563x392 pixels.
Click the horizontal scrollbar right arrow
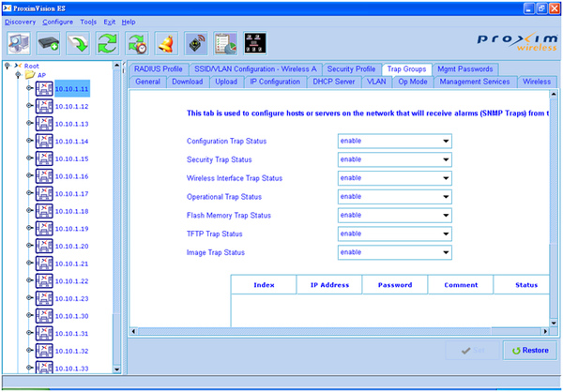pos(545,331)
